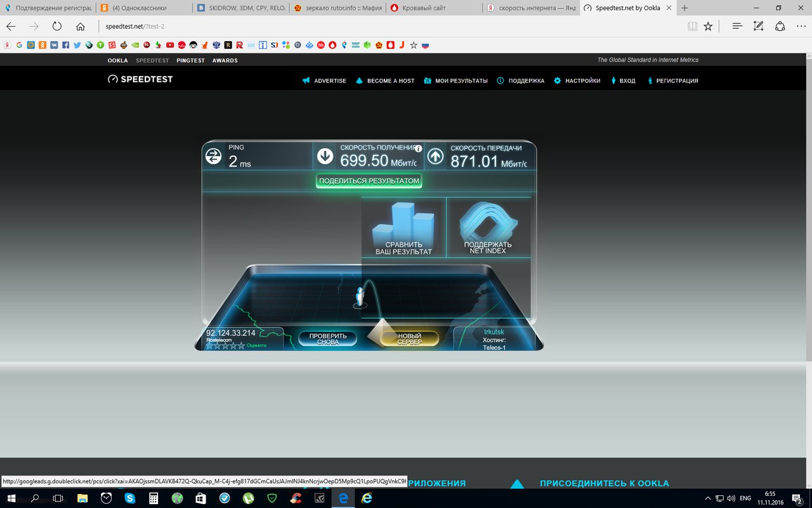Viewport: 812px width, 508px height.
Task: Open Task View on the taskbar
Action: (58, 498)
